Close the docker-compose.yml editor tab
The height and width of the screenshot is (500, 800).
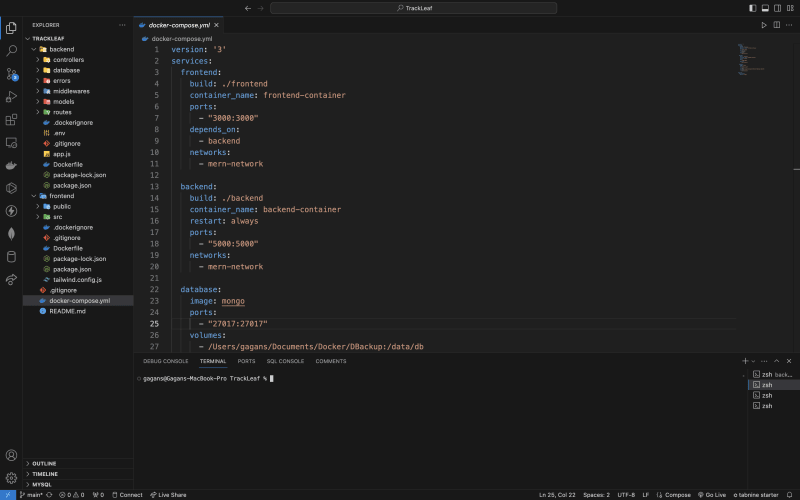[216, 25]
